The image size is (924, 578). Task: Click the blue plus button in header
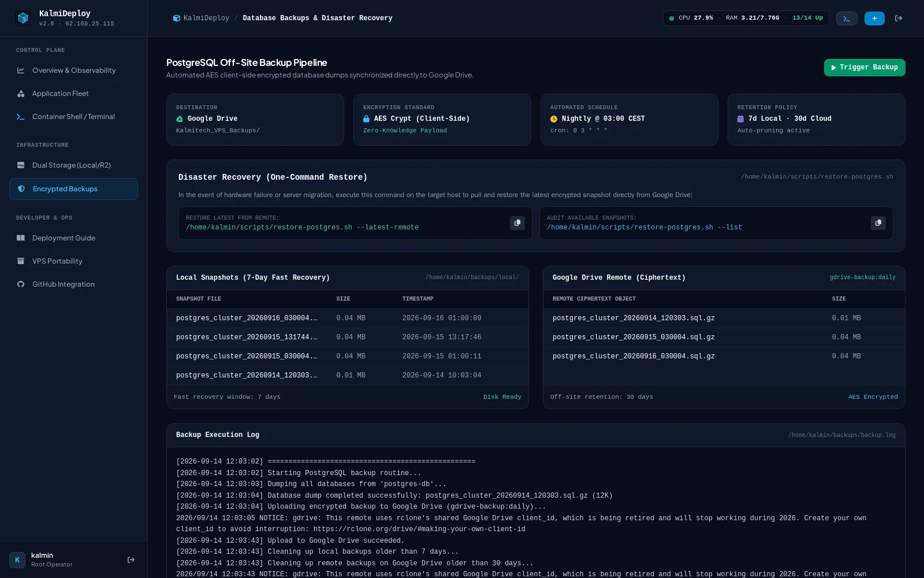click(874, 18)
